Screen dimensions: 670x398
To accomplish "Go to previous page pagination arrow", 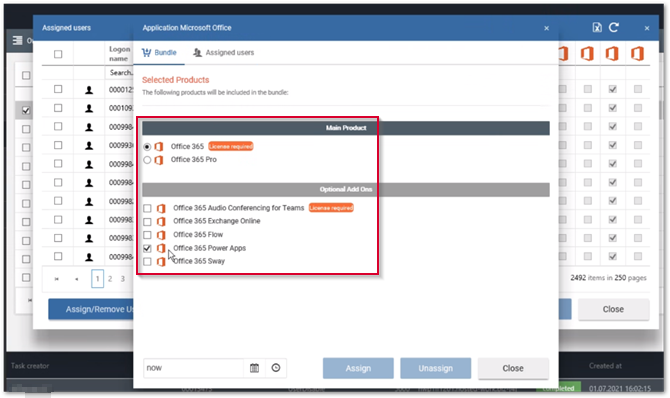I will tap(76, 279).
